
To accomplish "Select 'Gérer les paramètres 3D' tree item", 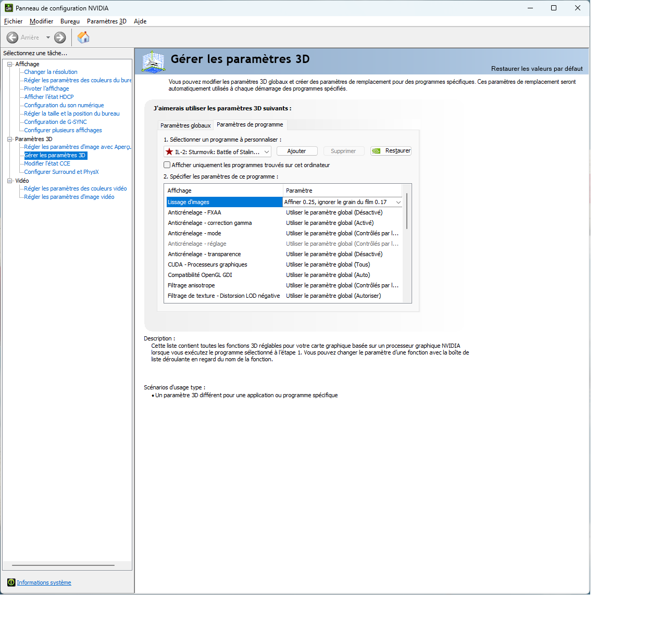I will click(55, 155).
